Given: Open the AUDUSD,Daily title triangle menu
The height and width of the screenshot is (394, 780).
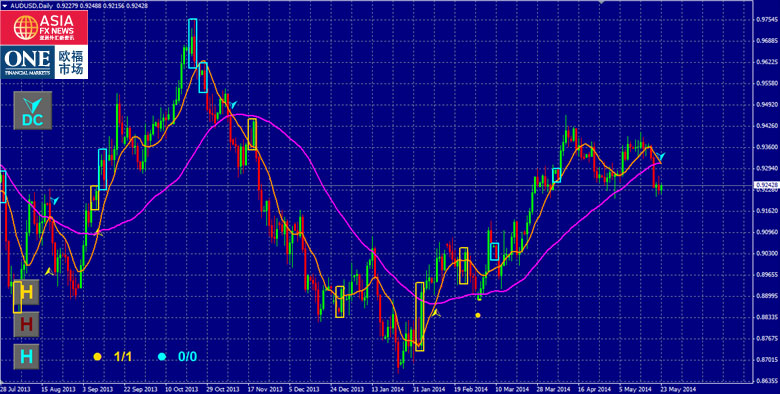Looking at the screenshot, I should 4,4.
